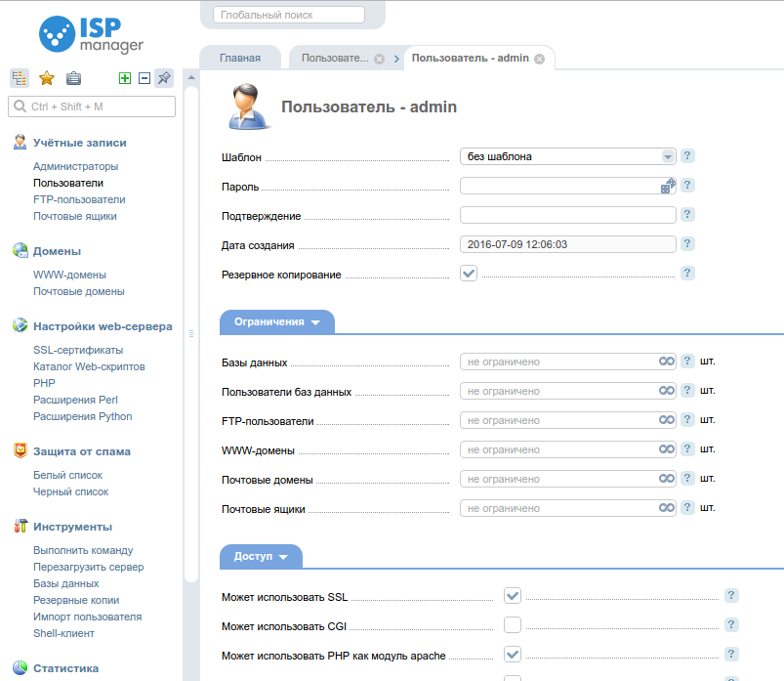Focus the Дата создания field
Image resolution: width=784 pixels, height=681 pixels.
click(x=567, y=244)
